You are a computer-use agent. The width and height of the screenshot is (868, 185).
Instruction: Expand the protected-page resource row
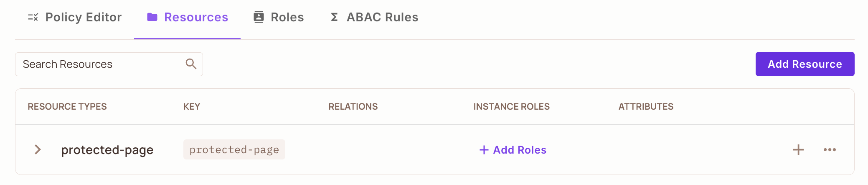38,149
